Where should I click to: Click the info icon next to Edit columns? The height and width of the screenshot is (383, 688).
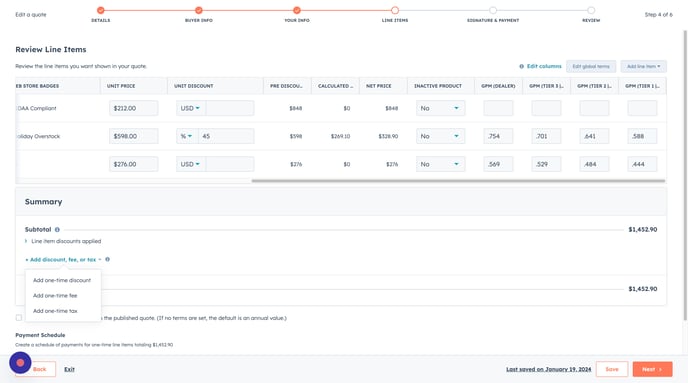point(521,66)
